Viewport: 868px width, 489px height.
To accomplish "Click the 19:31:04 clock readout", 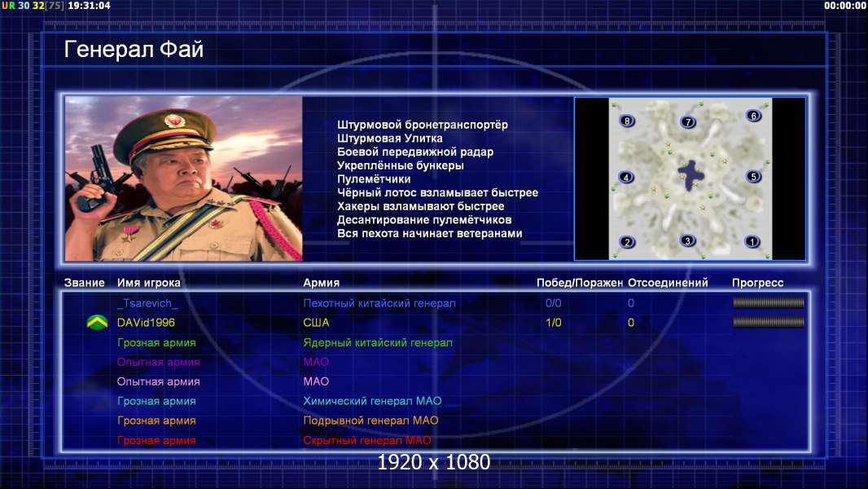I will point(89,6).
